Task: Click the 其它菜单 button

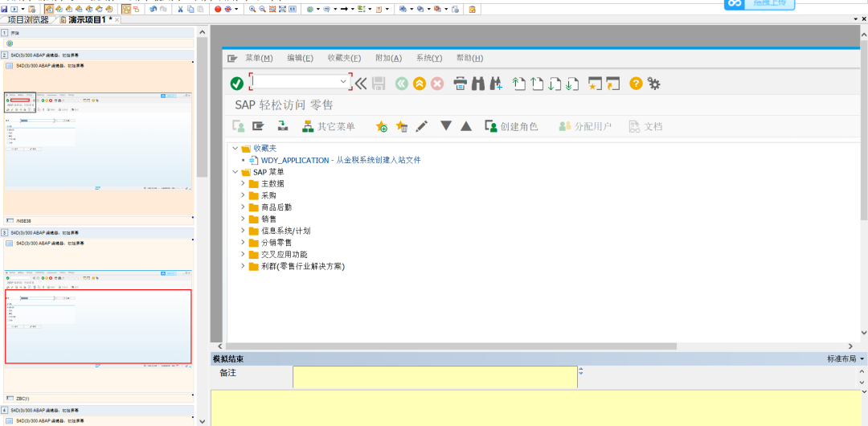Action: coord(328,126)
